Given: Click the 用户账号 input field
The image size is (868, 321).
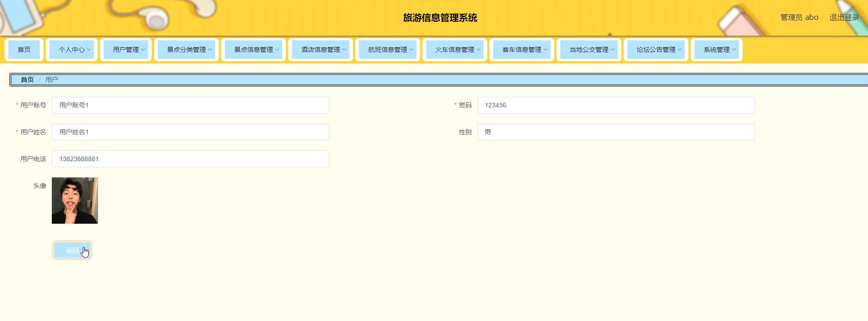Looking at the screenshot, I should coord(190,105).
